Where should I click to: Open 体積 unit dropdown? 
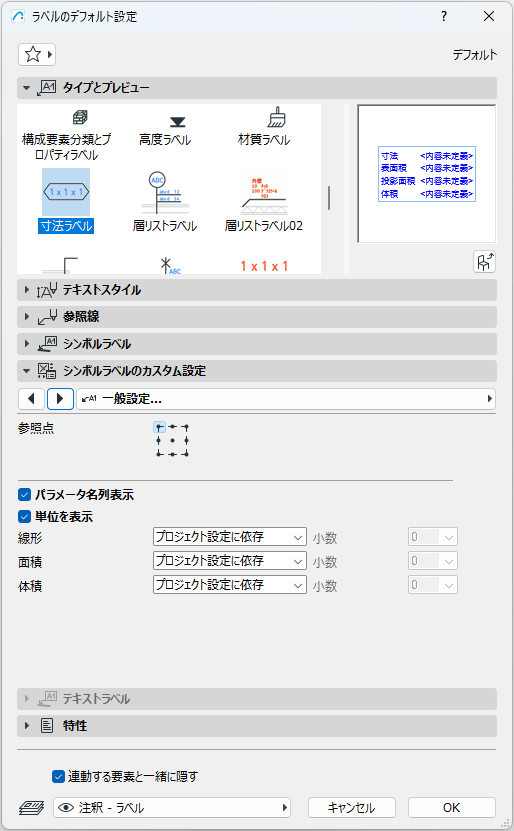click(x=229, y=585)
